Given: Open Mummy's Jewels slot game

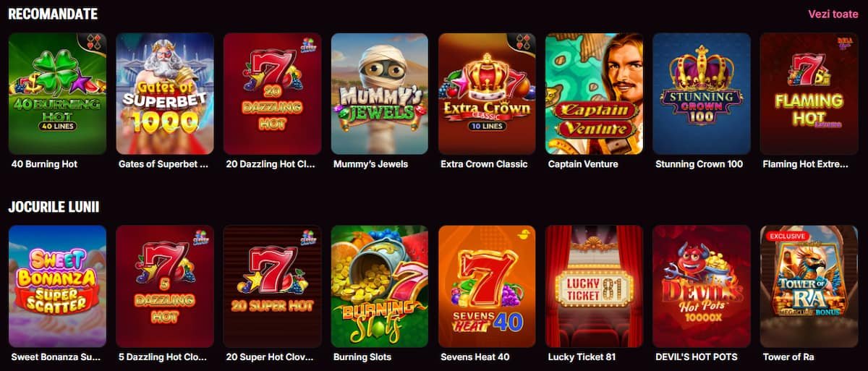Looking at the screenshot, I should coord(380,93).
